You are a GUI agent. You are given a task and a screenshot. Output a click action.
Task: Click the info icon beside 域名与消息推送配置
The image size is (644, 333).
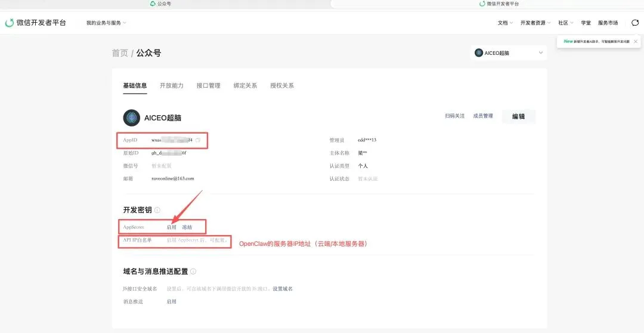coord(193,272)
